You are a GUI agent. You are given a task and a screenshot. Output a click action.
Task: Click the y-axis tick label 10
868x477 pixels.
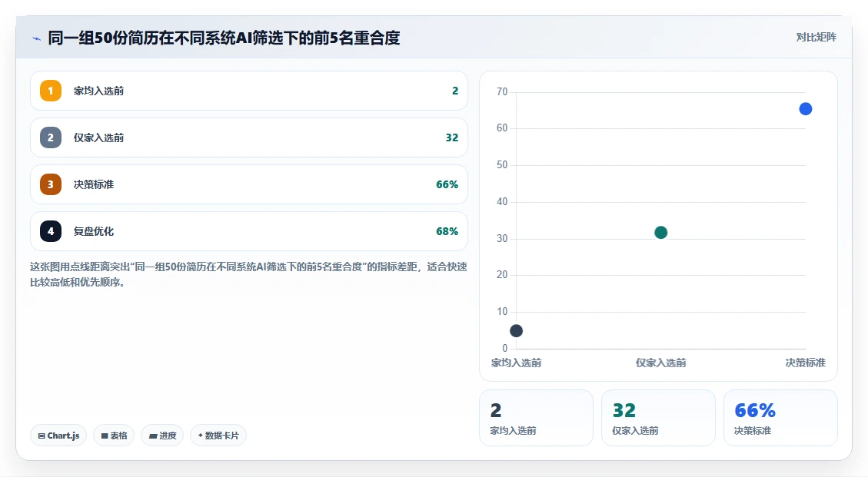click(502, 312)
